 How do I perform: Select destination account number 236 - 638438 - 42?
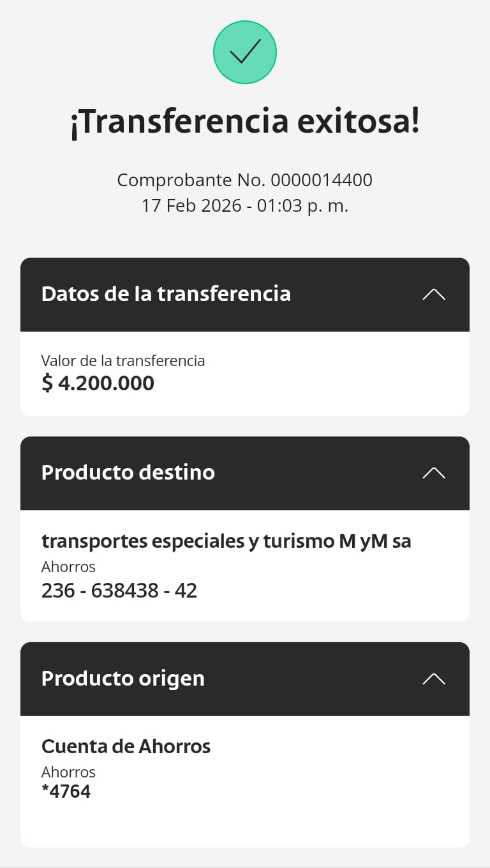click(119, 591)
